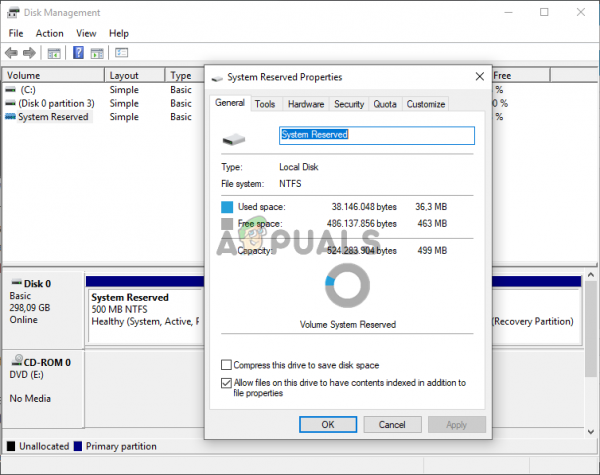Click the Forward arrow toolbar icon

(x=29, y=52)
